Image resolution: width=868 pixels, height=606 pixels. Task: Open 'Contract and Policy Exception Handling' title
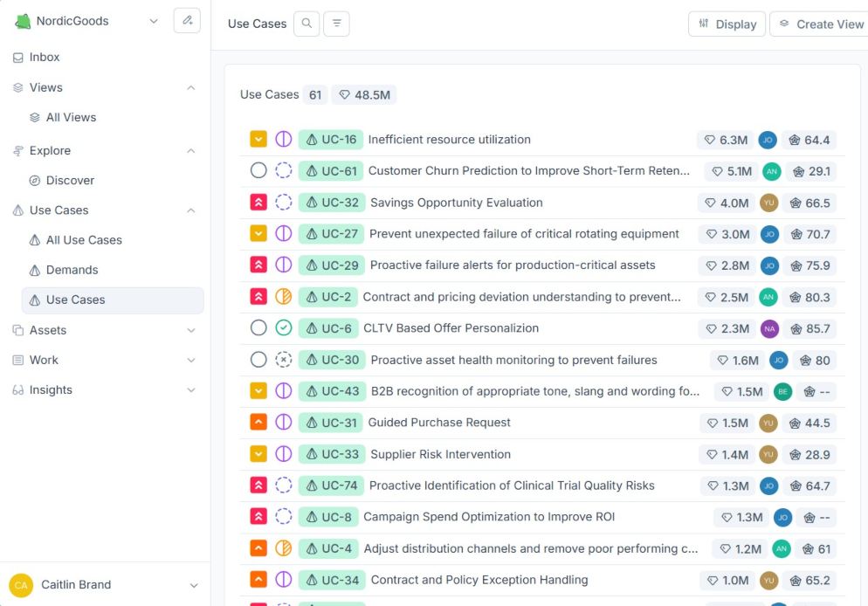coord(479,580)
